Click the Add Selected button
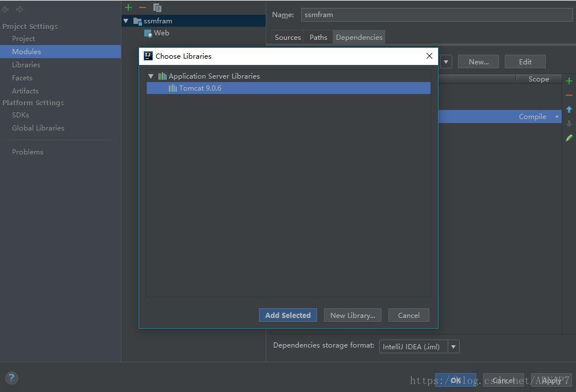This screenshot has height=392, width=576. tap(287, 315)
